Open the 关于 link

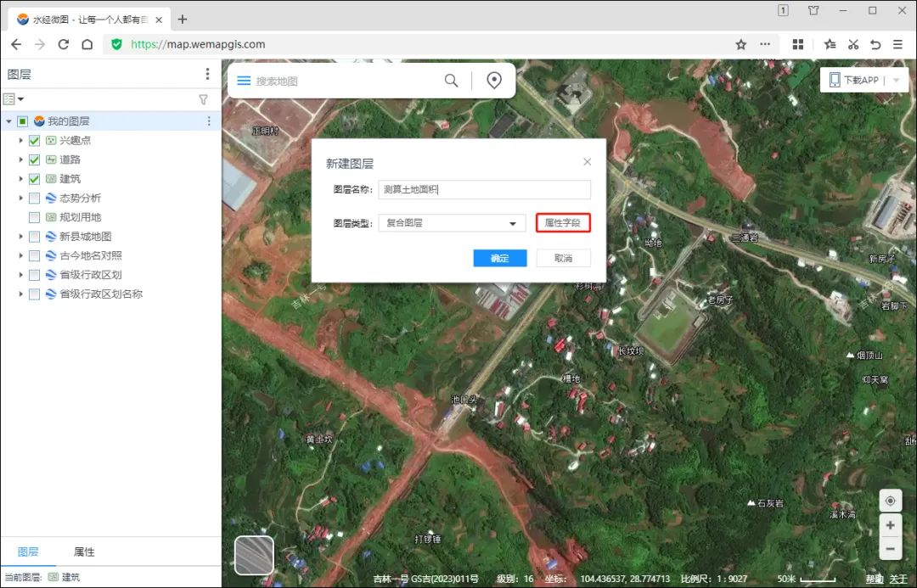coord(898,579)
